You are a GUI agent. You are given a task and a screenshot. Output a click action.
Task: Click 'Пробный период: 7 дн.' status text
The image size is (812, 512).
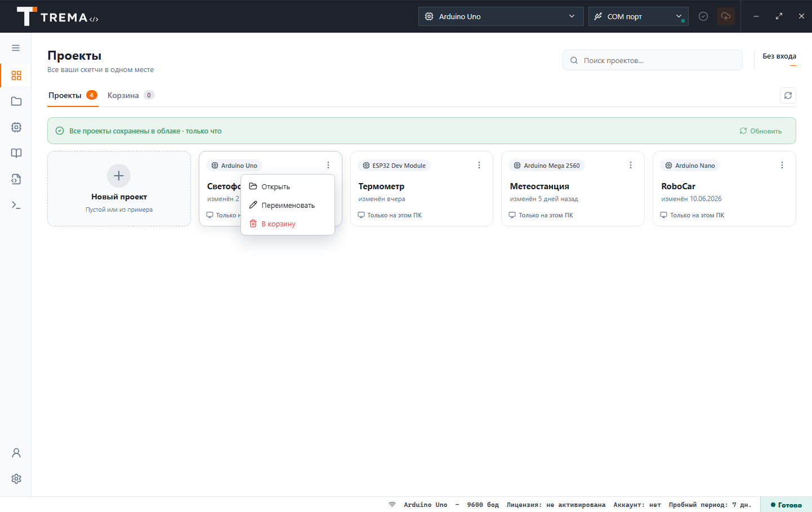[710, 505]
